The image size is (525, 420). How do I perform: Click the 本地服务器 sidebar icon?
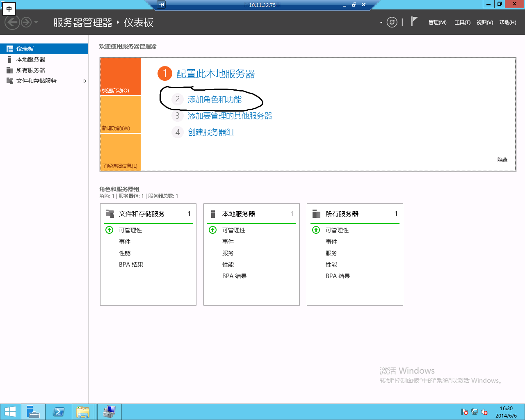click(10, 59)
